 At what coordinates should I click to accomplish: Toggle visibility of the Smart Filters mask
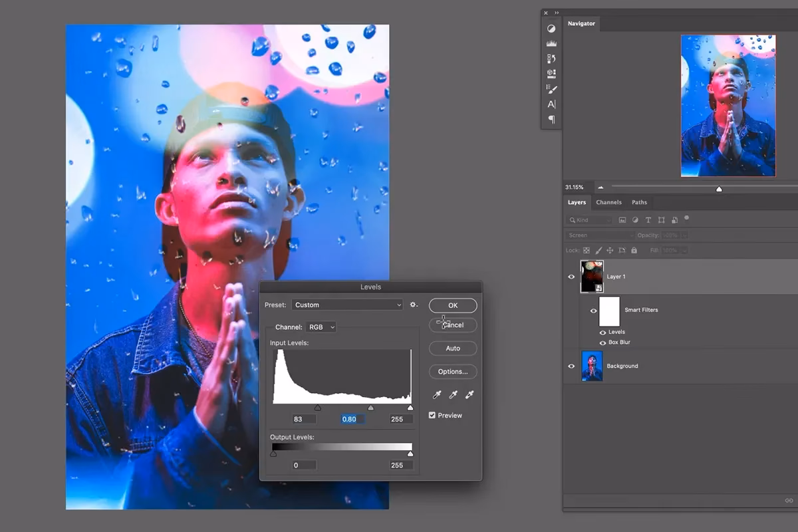[593, 311]
